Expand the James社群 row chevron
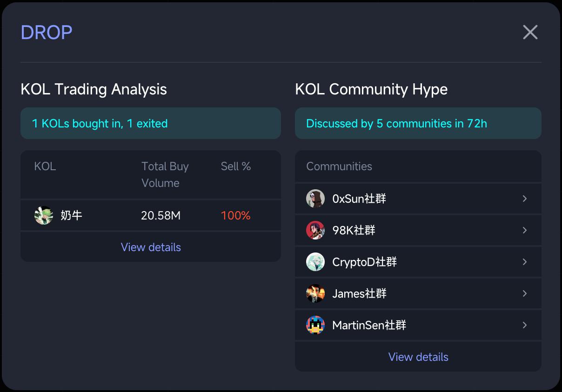Viewport: 562px width, 392px height. [524, 293]
